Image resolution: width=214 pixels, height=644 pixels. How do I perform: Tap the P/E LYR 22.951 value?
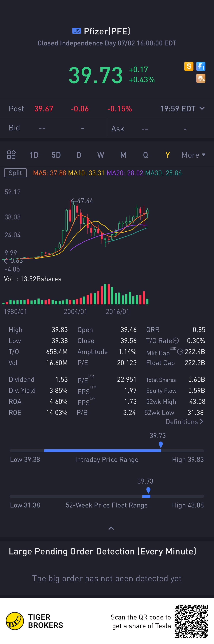click(x=127, y=379)
